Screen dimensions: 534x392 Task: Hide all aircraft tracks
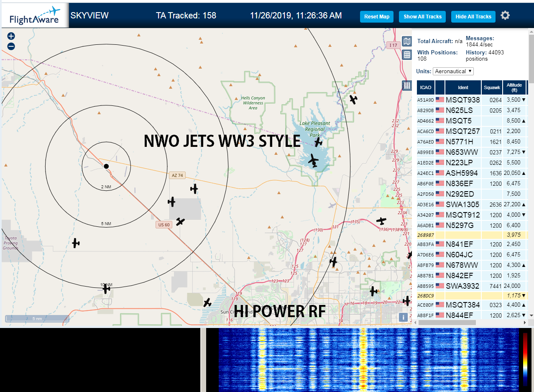[473, 17]
